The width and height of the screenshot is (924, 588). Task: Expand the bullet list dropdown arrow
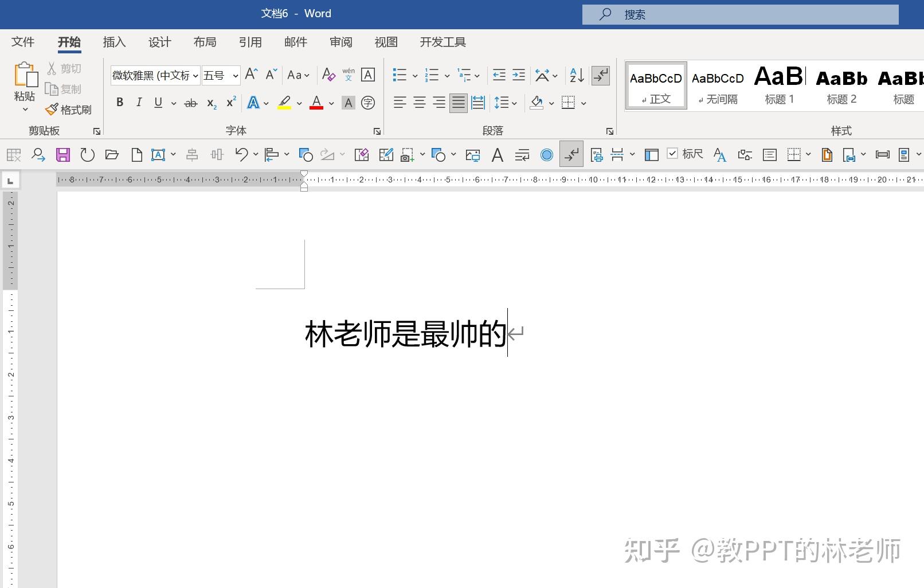point(415,75)
